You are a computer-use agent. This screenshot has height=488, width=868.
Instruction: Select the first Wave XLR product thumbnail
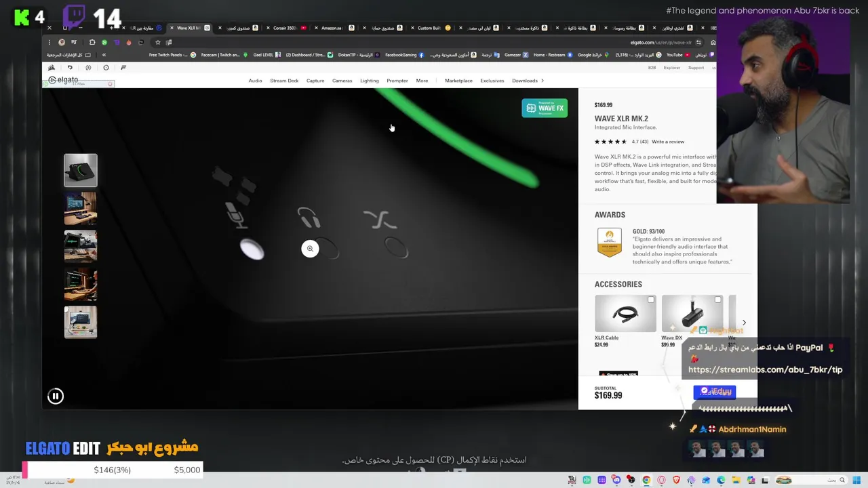click(81, 170)
